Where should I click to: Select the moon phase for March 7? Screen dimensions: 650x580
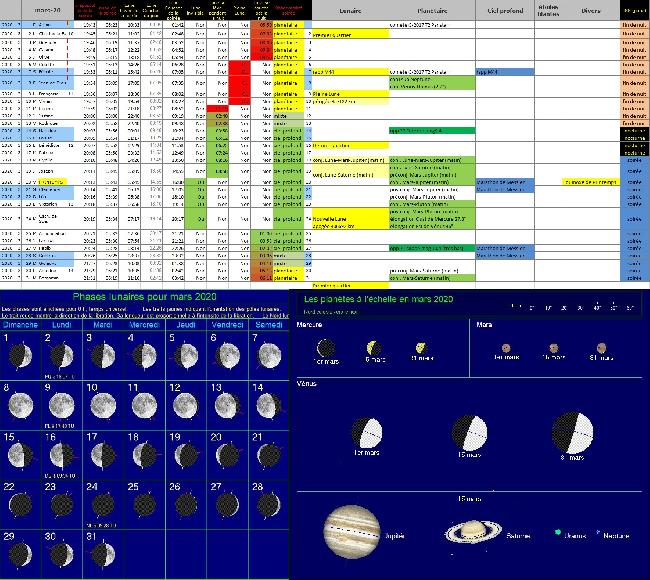[x=269, y=356]
